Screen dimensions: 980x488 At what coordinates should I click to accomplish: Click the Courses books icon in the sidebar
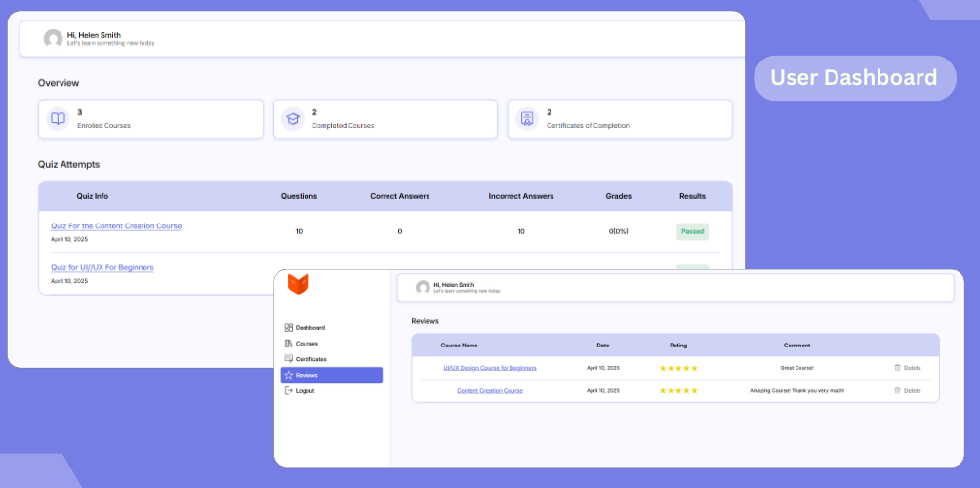288,343
